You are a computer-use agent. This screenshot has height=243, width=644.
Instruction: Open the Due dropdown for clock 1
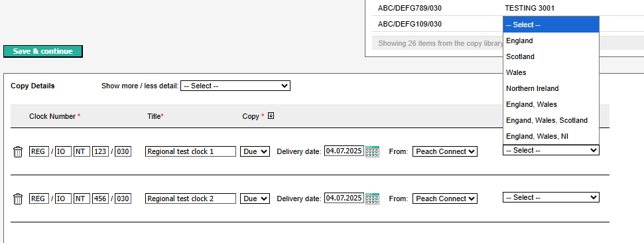(x=255, y=152)
